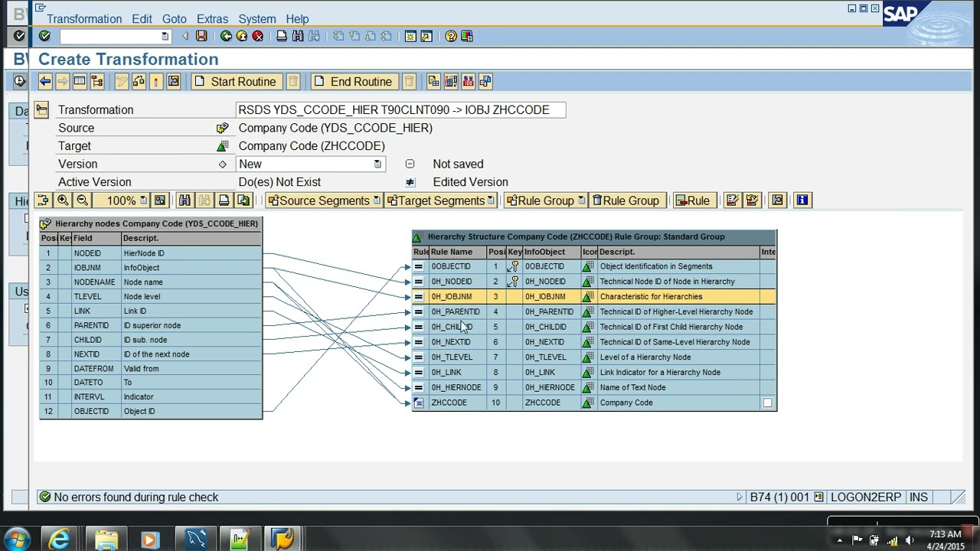Viewport: 980px width, 551px height.
Task: Click the Find binoculars icon in graphic toolbar
Action: [185, 201]
